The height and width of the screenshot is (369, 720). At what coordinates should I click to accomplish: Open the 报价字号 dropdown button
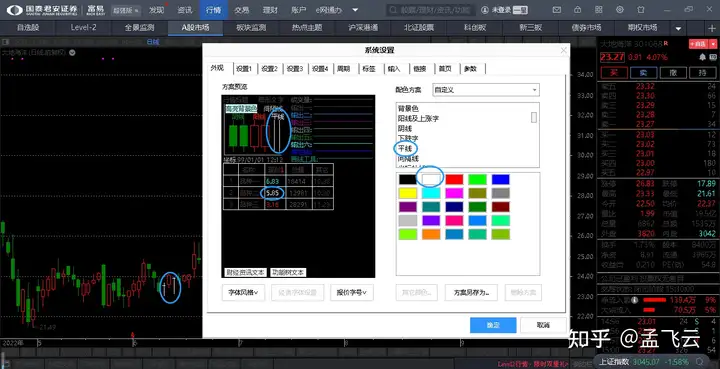pyautogui.click(x=351, y=292)
